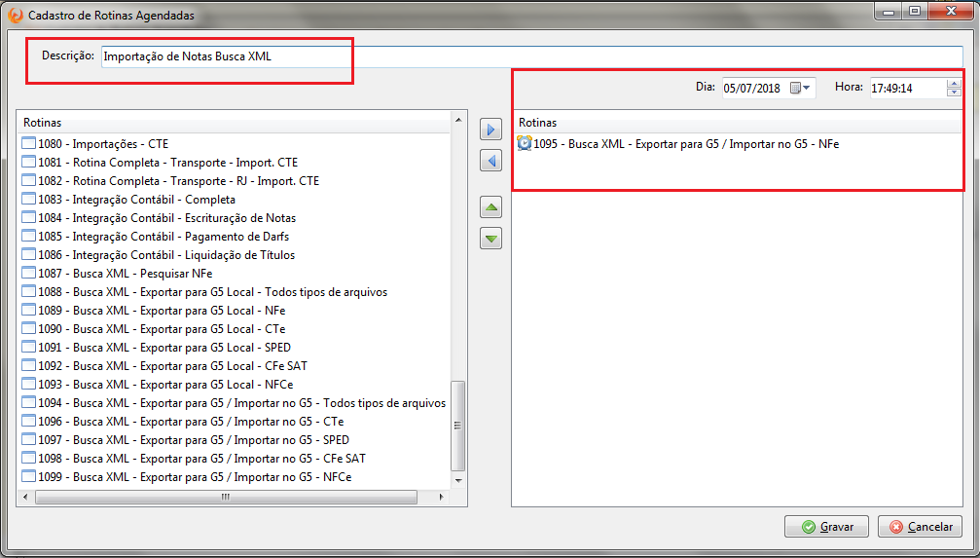Screen dimensions: 980x558
Task: Move selected routine down with green arrow
Action: point(490,238)
